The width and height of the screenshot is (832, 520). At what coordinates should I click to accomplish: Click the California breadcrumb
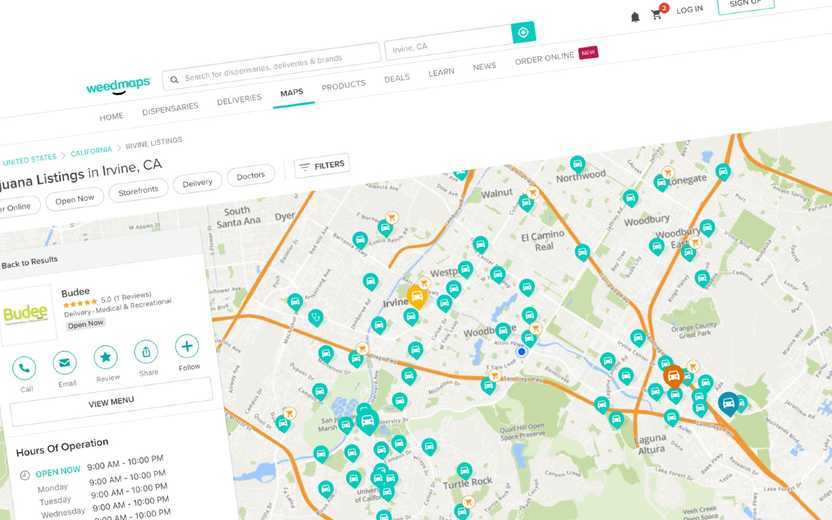click(91, 151)
